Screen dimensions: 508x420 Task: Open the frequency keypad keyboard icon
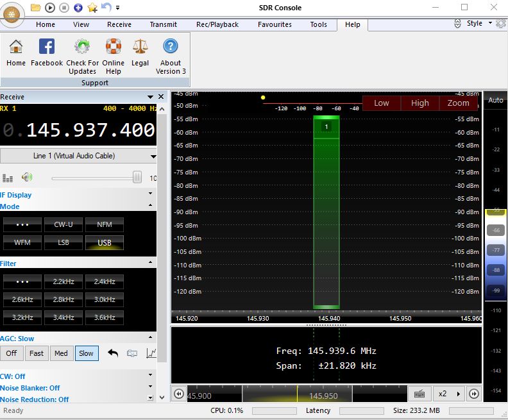tap(419, 394)
